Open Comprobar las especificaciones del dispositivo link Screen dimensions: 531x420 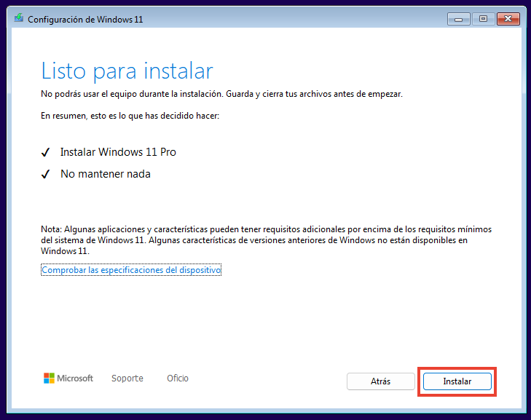point(131,270)
